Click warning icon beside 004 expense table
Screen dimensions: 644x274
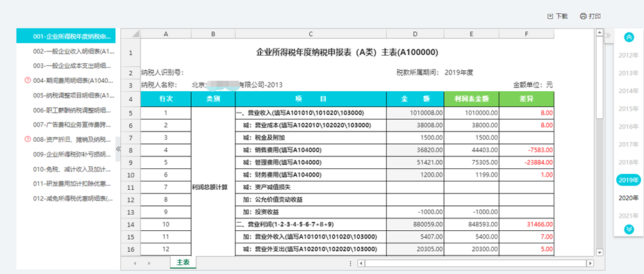(x=28, y=81)
